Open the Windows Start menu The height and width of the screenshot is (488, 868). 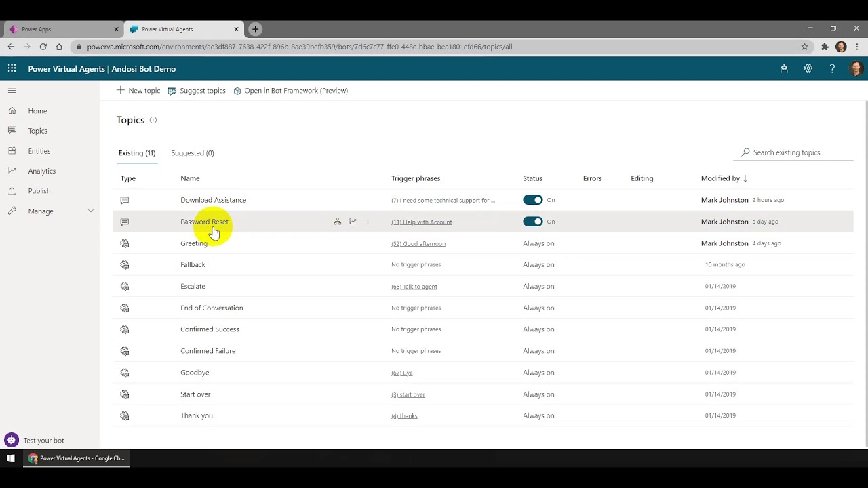pyautogui.click(x=10, y=458)
